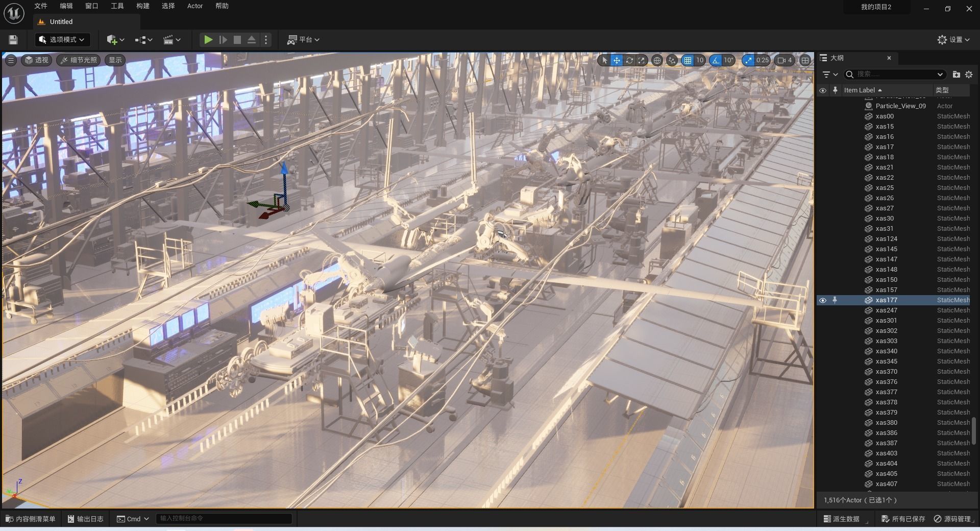Screen dimensions: 980x531
Task: Toggle world/local coordinate space globe
Action: pyautogui.click(x=657, y=60)
